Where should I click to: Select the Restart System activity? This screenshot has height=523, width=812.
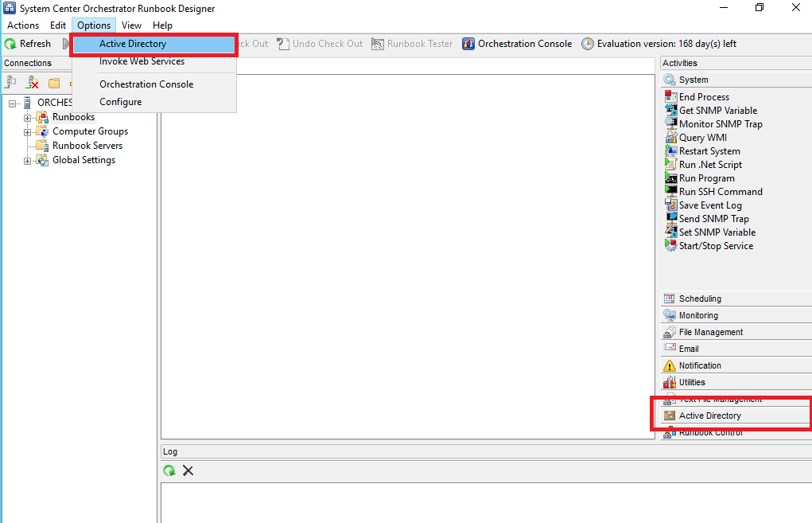click(x=709, y=151)
